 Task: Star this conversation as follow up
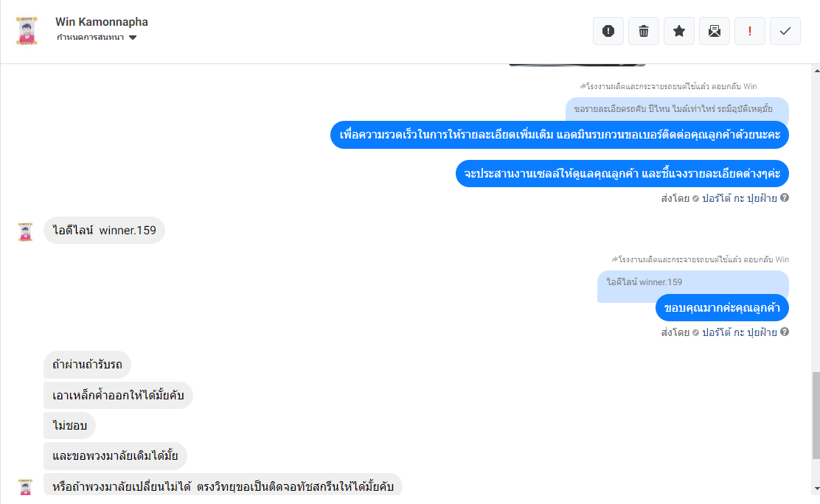(x=679, y=31)
